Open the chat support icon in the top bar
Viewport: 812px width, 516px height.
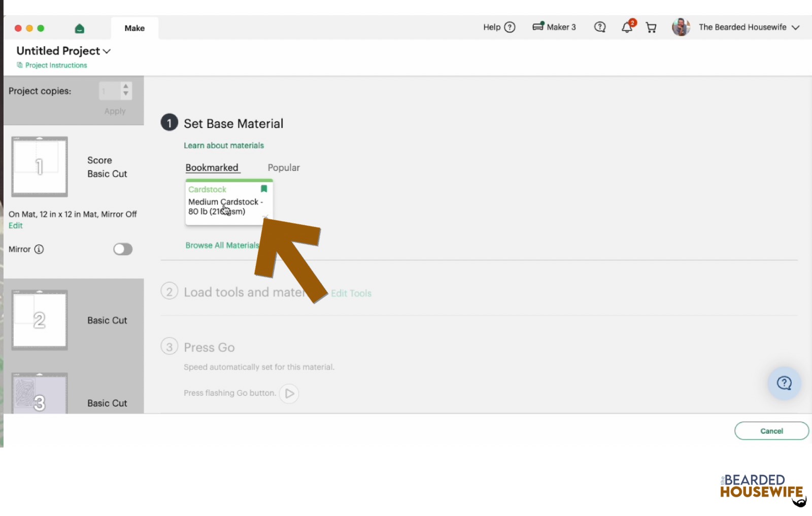[x=600, y=27]
